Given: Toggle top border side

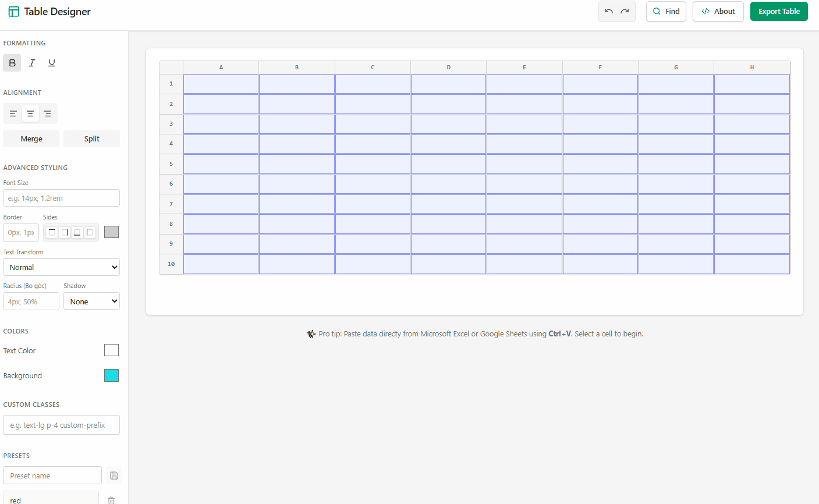Looking at the screenshot, I should (52, 232).
